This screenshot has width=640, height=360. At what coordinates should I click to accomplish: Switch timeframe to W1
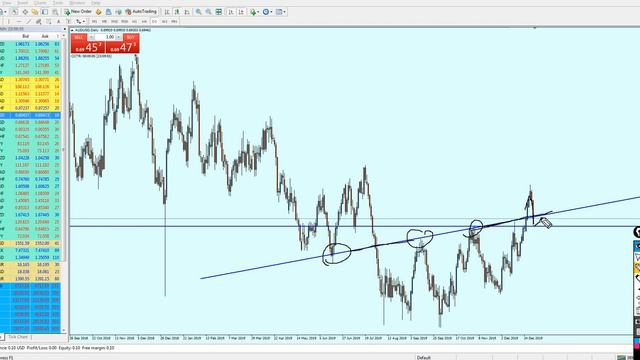coord(164,21)
